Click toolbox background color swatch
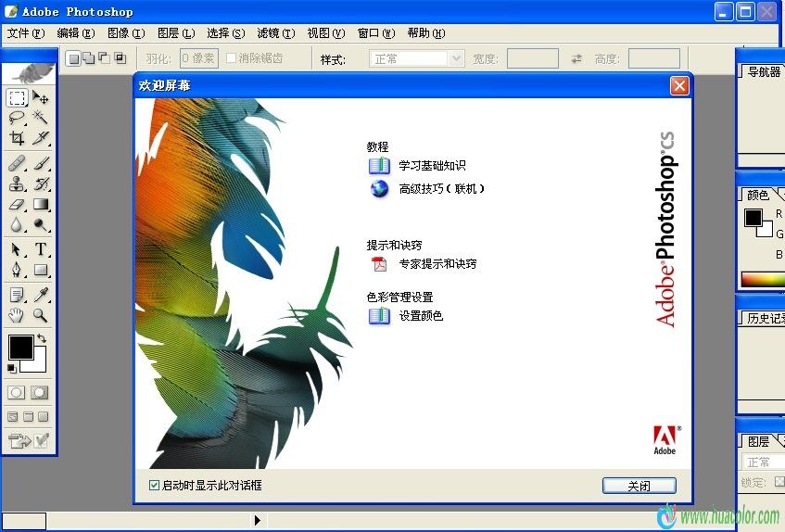This screenshot has width=785, height=532. [39, 364]
